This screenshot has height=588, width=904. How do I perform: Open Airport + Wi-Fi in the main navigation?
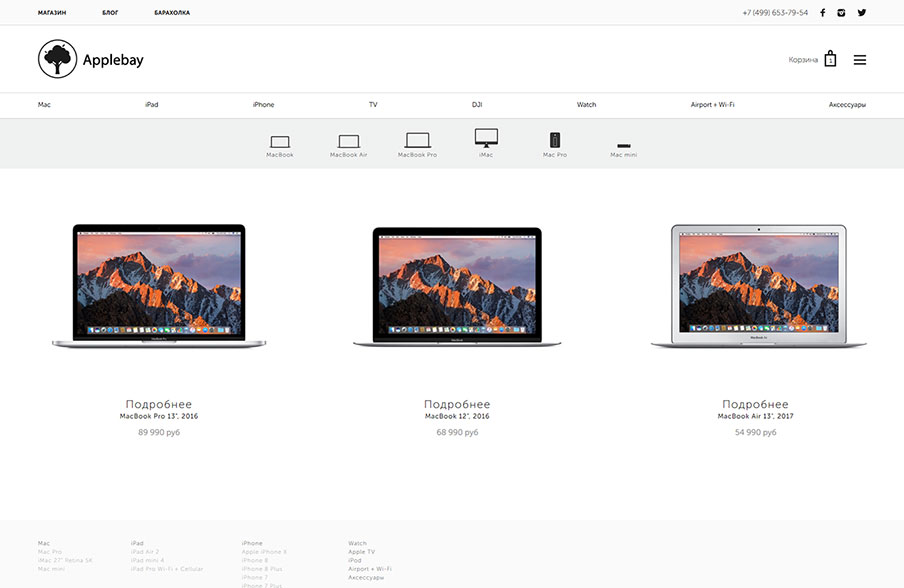click(713, 105)
